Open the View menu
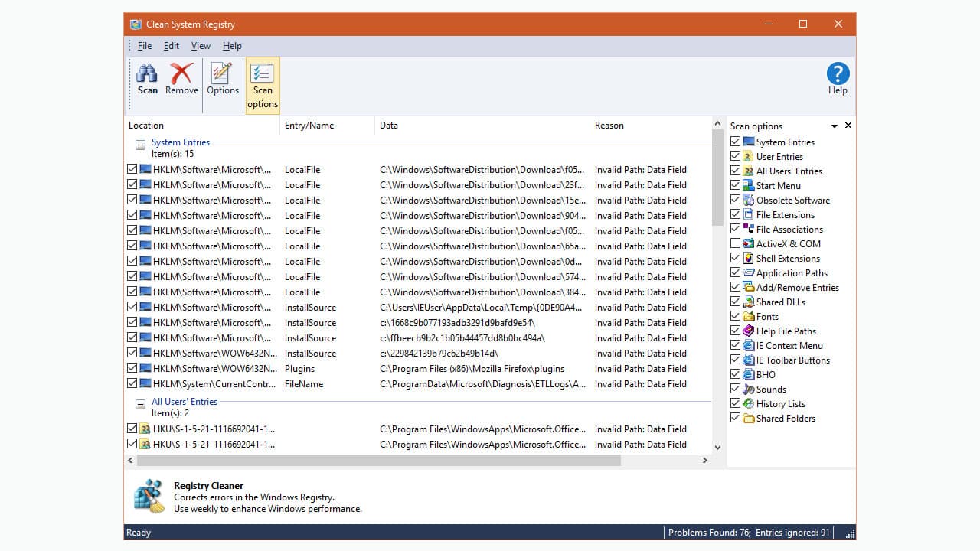 [x=201, y=45]
